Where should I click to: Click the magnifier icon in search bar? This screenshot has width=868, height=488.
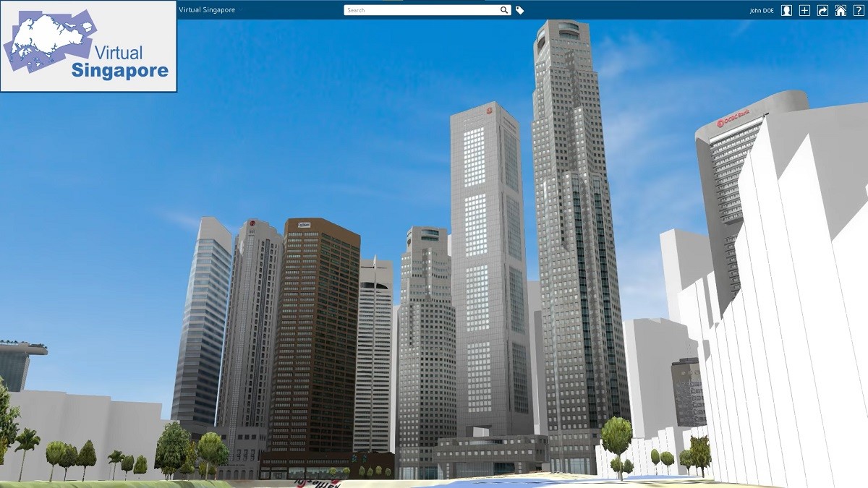tap(505, 10)
